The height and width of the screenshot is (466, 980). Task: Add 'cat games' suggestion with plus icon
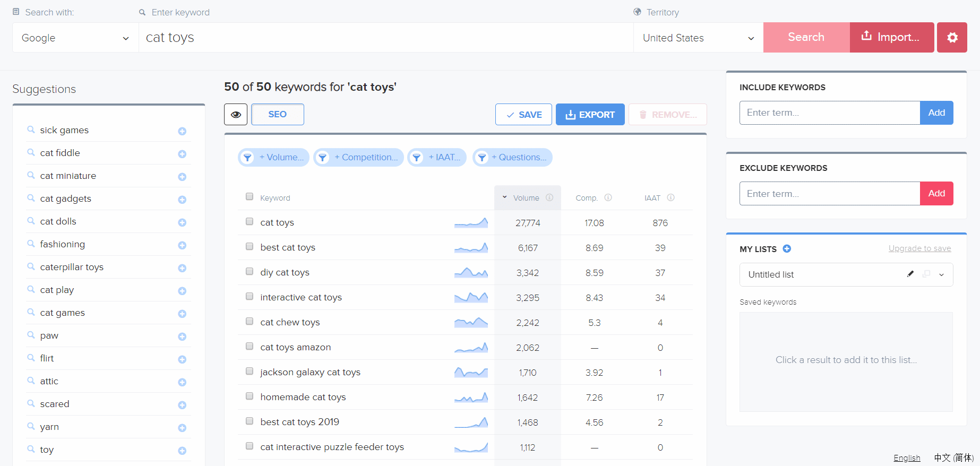point(182,314)
